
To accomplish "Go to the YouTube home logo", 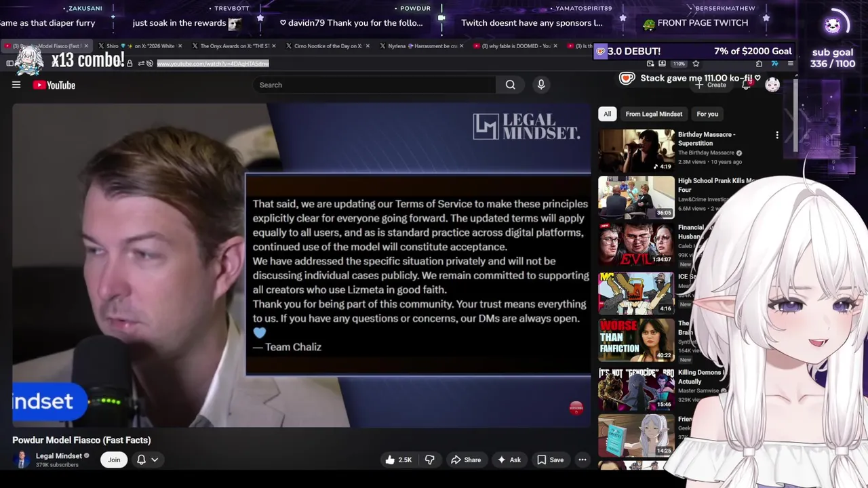I will [x=54, y=85].
